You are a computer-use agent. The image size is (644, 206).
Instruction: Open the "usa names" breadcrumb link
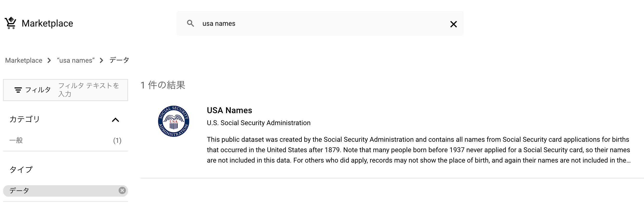[76, 60]
